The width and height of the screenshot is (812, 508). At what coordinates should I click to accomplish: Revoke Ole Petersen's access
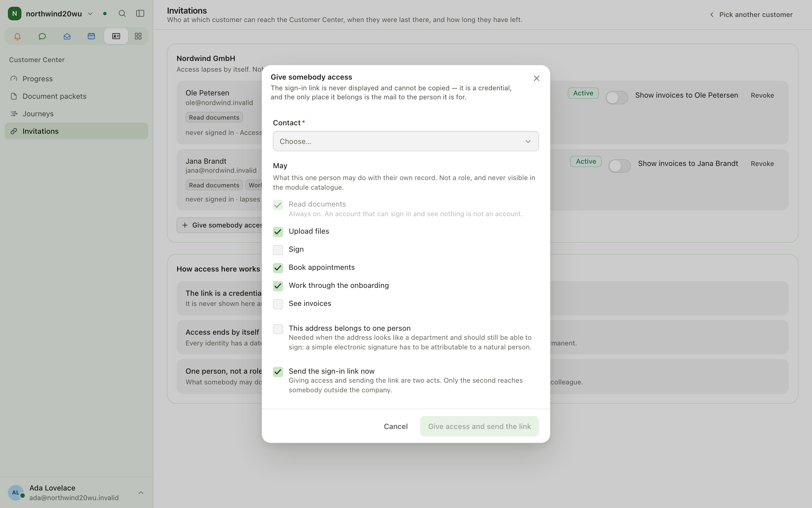(x=762, y=95)
